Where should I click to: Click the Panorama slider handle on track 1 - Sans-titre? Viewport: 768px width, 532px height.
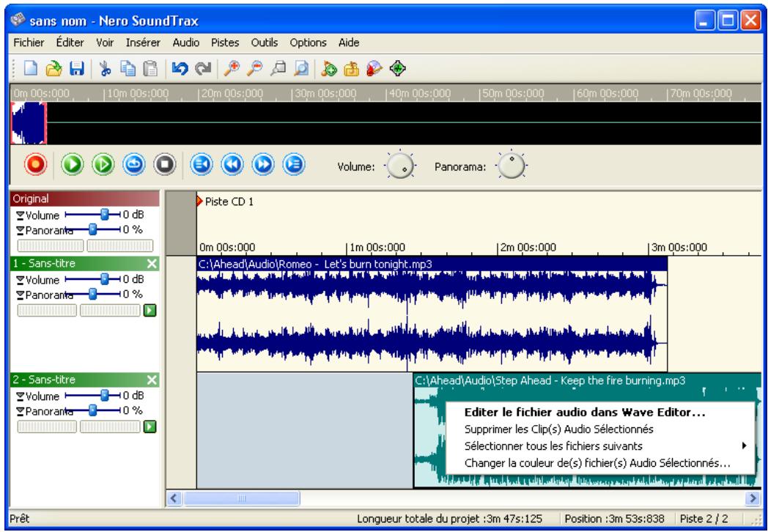click(92, 295)
